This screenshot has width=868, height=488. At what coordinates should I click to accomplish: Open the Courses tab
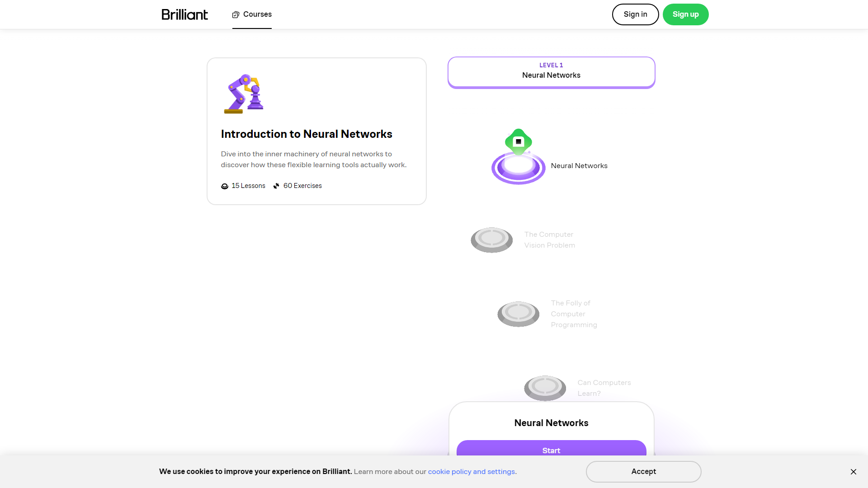click(x=252, y=14)
